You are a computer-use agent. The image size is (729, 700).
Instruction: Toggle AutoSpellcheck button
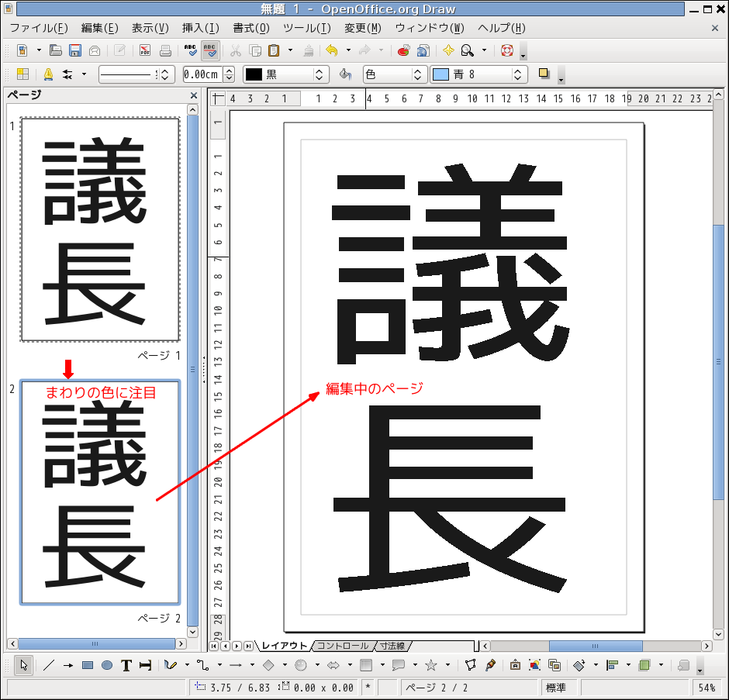coord(210,50)
